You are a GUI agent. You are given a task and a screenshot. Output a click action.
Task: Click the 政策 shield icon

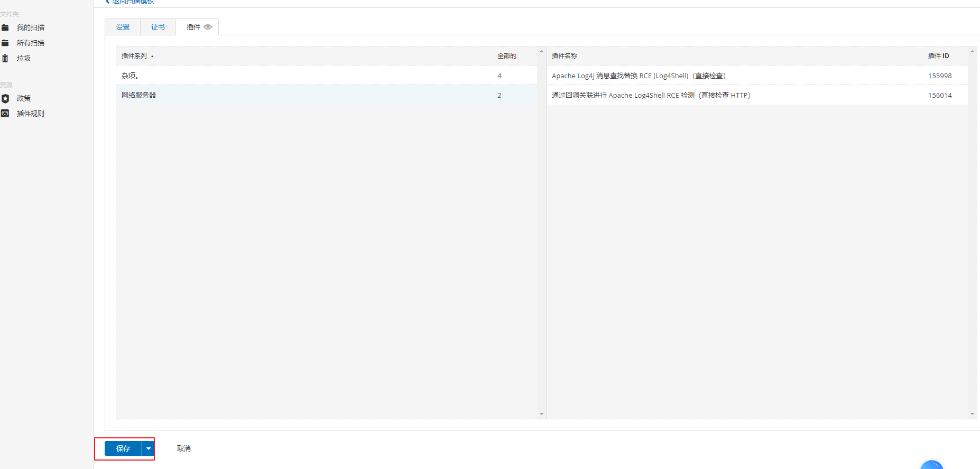5,98
